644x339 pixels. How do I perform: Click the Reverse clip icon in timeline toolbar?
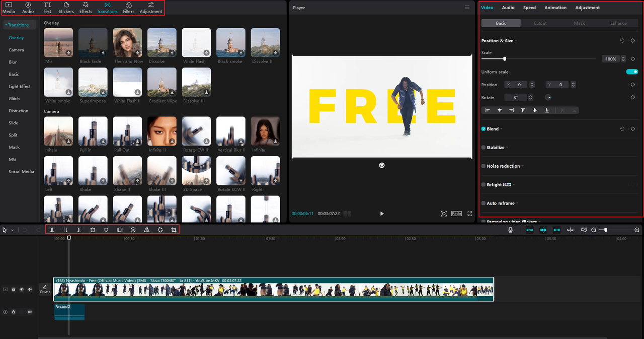(133, 230)
